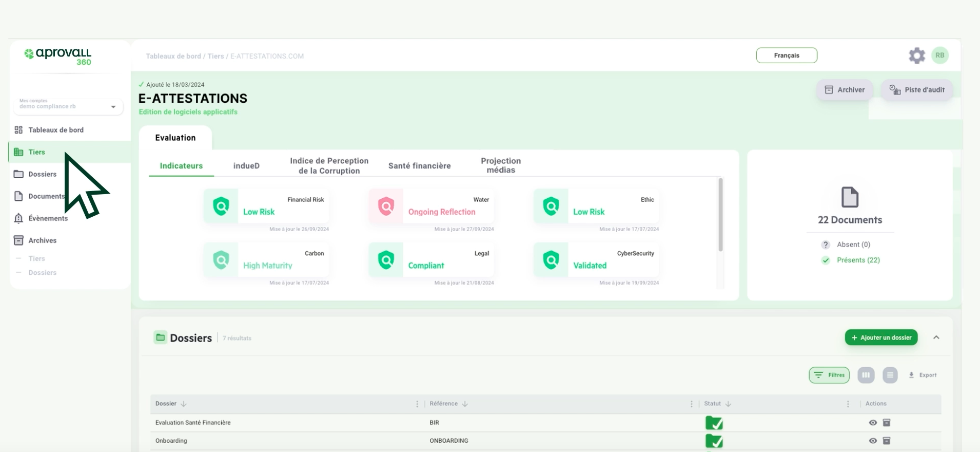This screenshot has width=980, height=452.
Task: Click the ONBOARDING reference cell
Action: point(449,441)
